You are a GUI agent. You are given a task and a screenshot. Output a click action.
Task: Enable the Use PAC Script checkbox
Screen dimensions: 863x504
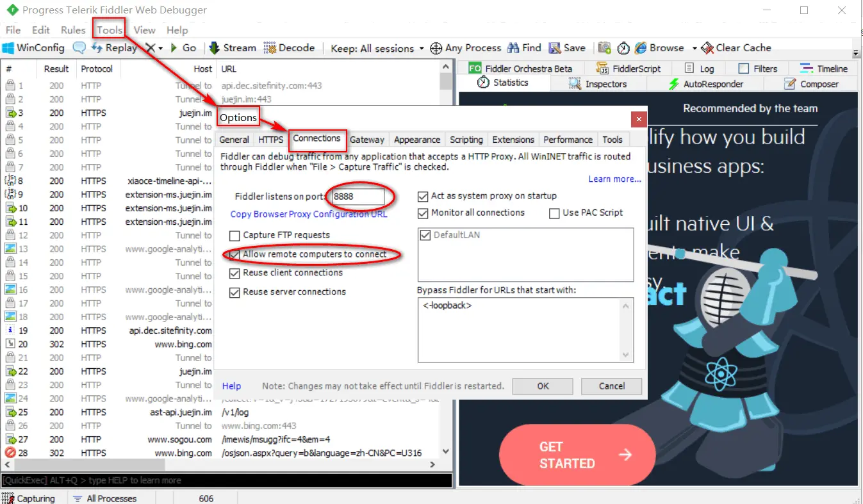tap(555, 213)
